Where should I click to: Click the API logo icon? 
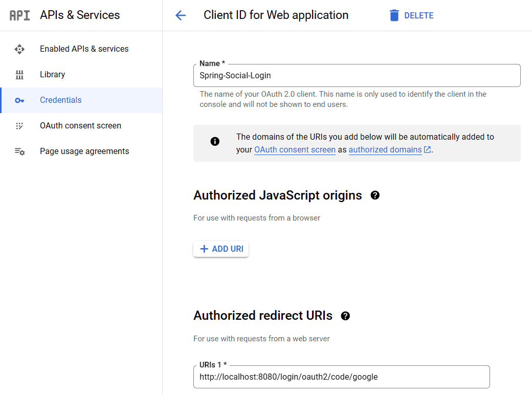click(x=20, y=15)
